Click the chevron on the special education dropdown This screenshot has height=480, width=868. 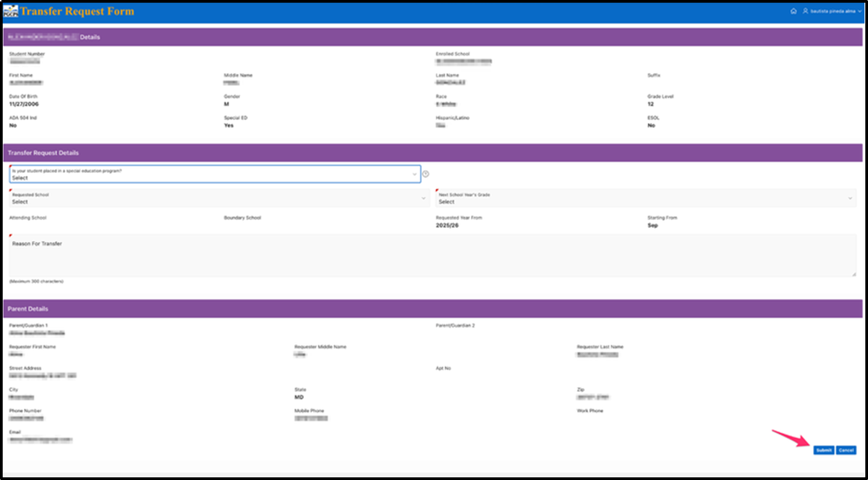pyautogui.click(x=414, y=174)
